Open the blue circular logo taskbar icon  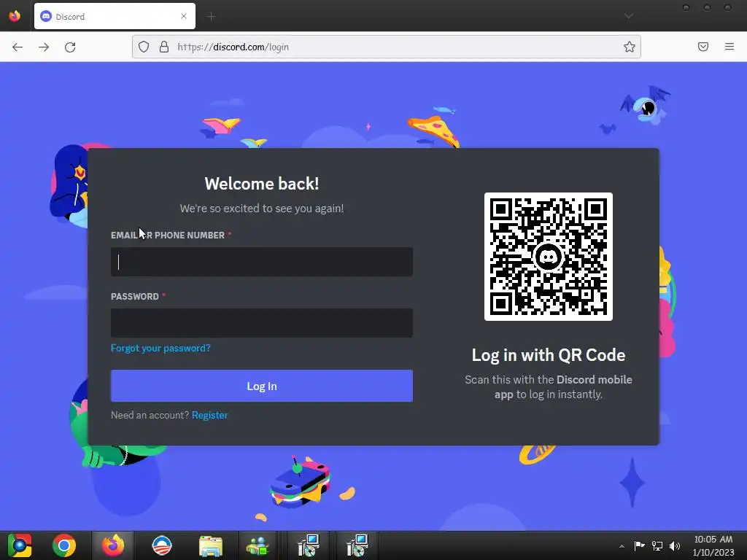(x=161, y=545)
